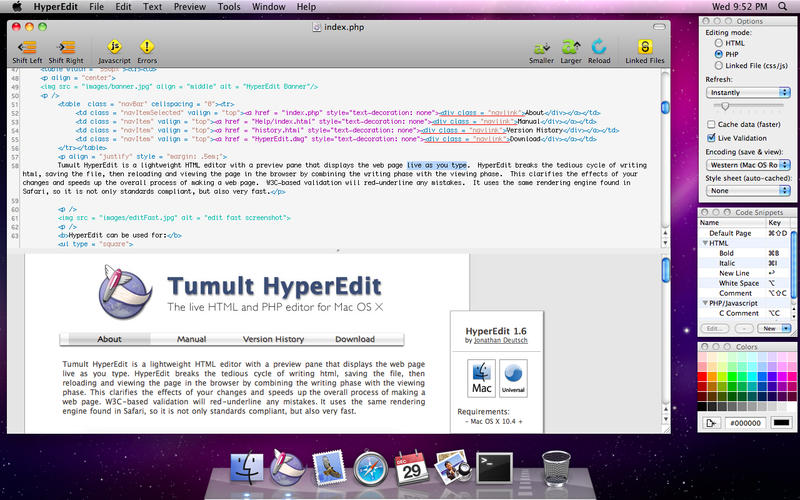Click the #000000 hex color field
This screenshot has height=500, width=800.
coord(745,422)
